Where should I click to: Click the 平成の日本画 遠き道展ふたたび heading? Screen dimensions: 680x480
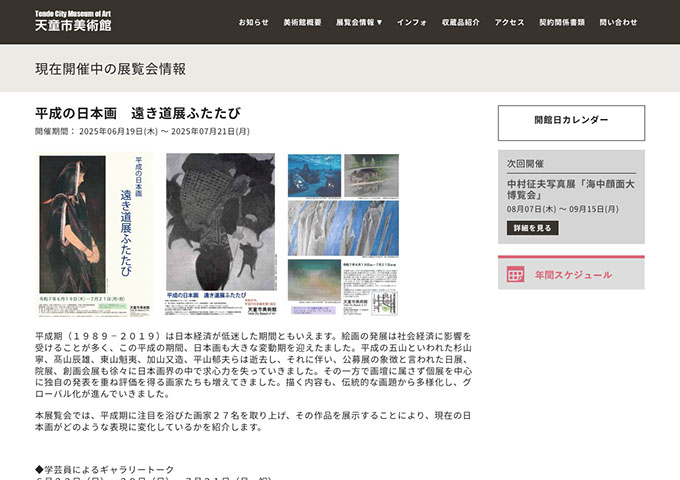tap(137, 113)
